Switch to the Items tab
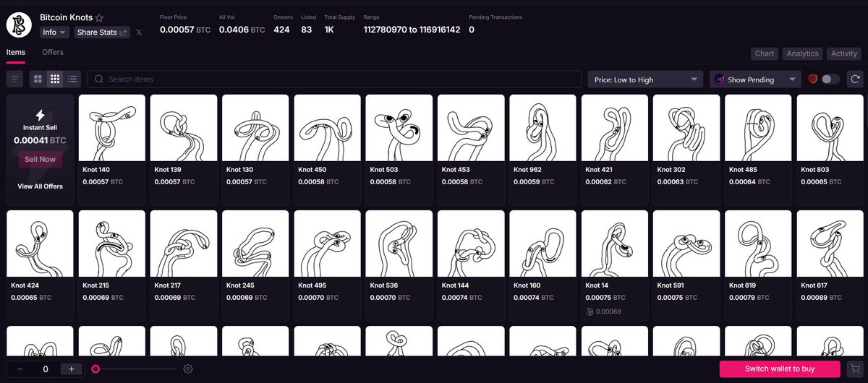The image size is (868, 383). click(x=16, y=52)
